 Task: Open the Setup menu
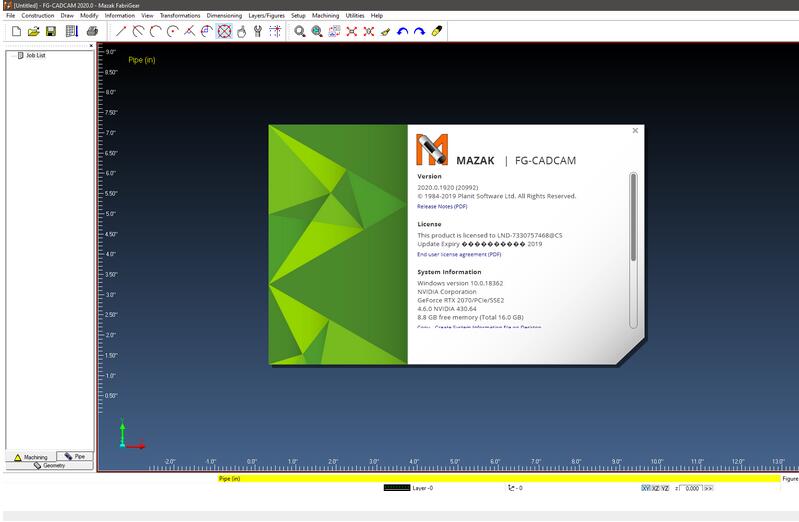pos(298,16)
